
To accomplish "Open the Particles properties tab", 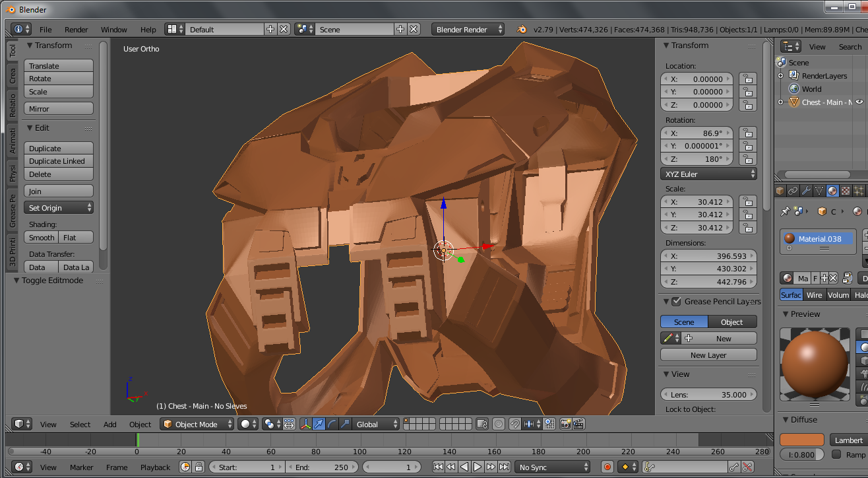I will click(x=859, y=191).
